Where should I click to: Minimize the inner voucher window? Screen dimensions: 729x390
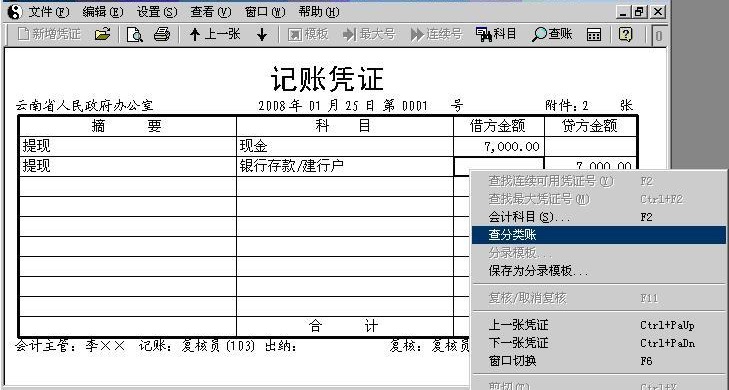(624, 12)
